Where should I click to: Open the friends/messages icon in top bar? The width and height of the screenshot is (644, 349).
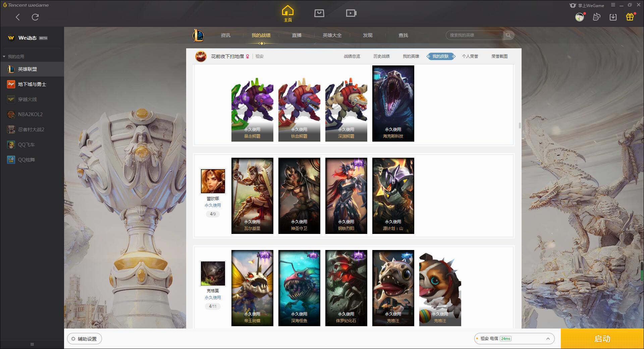596,17
